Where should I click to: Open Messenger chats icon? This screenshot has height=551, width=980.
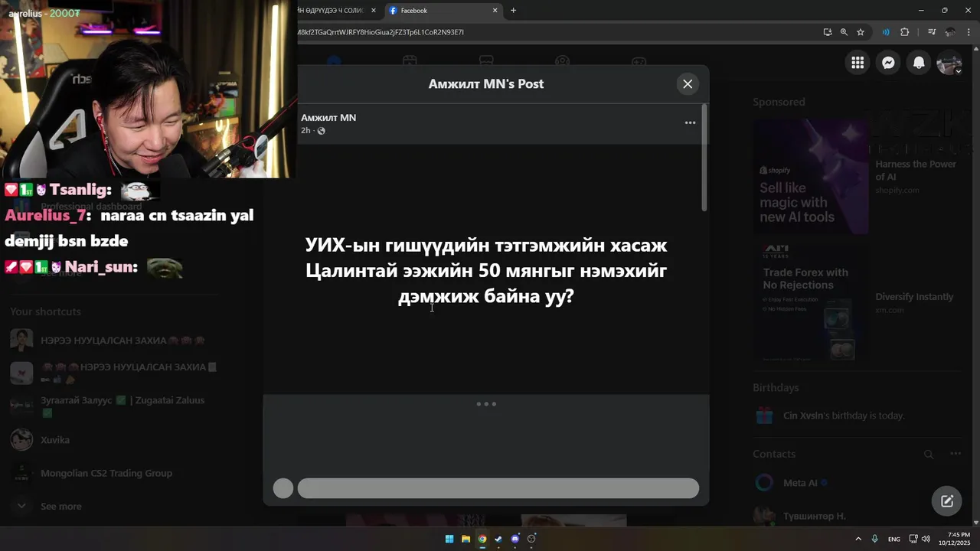[888, 63]
